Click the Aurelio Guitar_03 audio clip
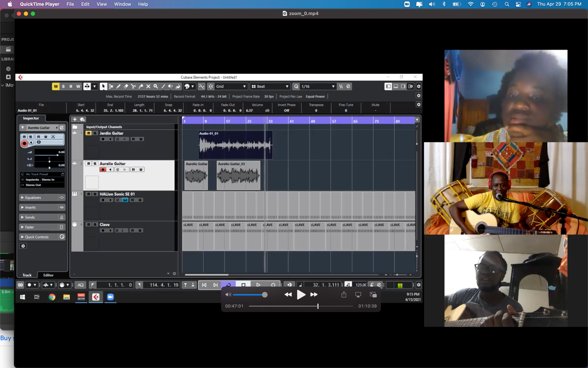Screen dimensions: 588x368 [238, 176]
